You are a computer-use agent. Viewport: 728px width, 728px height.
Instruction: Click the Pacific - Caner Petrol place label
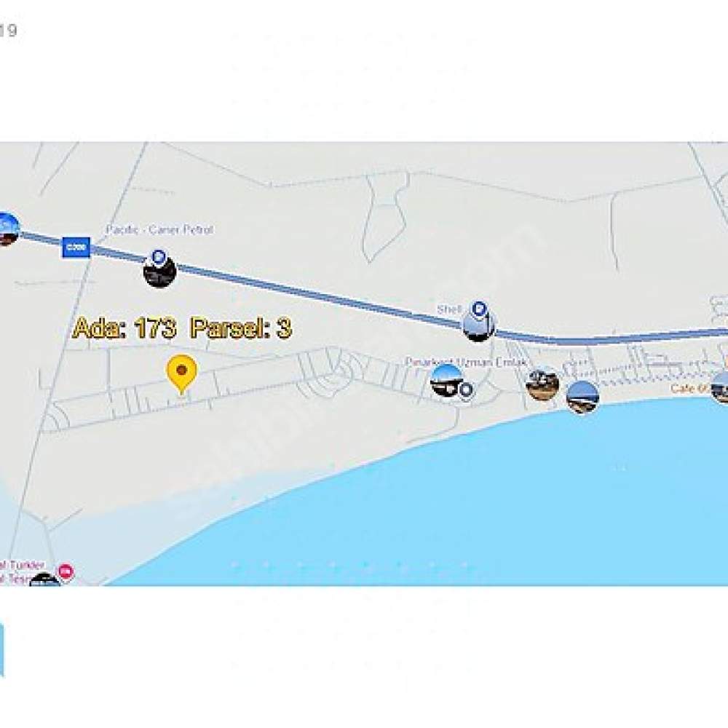click(159, 229)
